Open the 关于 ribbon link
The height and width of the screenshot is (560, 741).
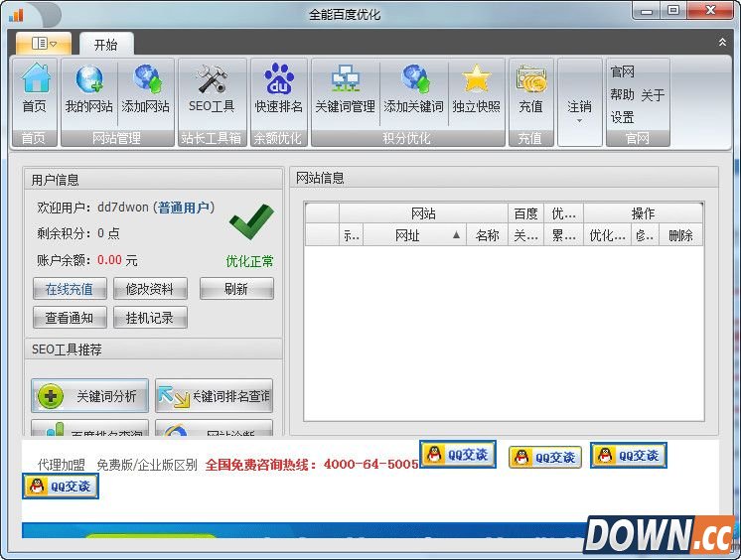click(x=653, y=95)
